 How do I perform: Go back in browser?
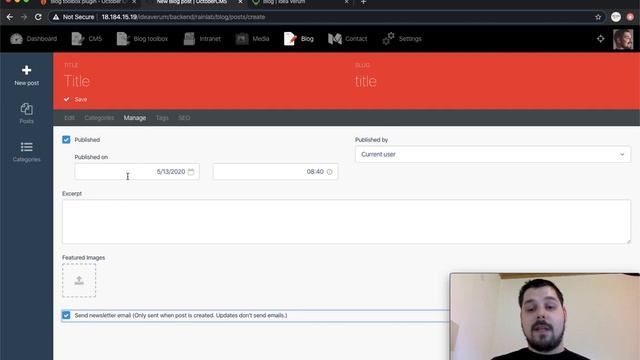(10, 17)
